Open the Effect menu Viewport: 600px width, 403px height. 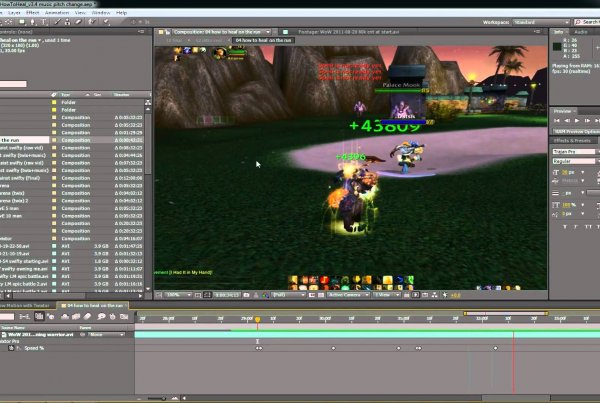pos(33,13)
